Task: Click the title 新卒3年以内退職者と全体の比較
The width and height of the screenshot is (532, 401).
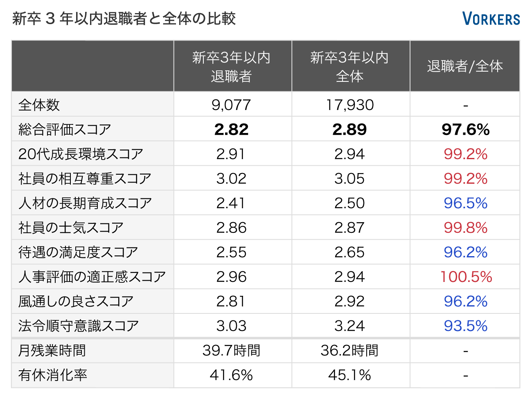Action: [x=124, y=19]
